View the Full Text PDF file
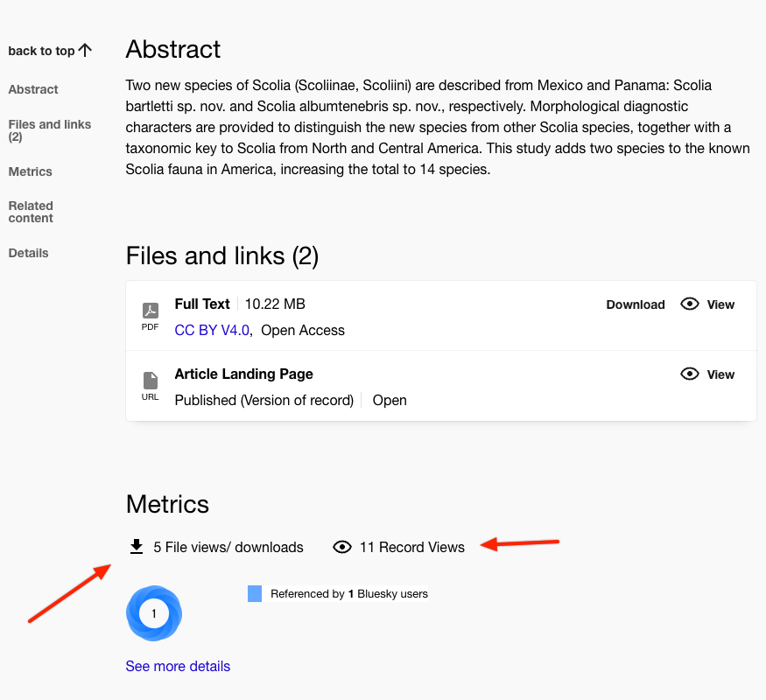 click(720, 304)
